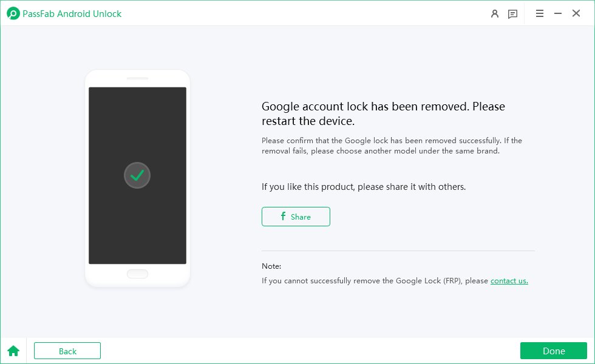This screenshot has width=595, height=364.
Task: Open the contact us link
Action: 509,281
